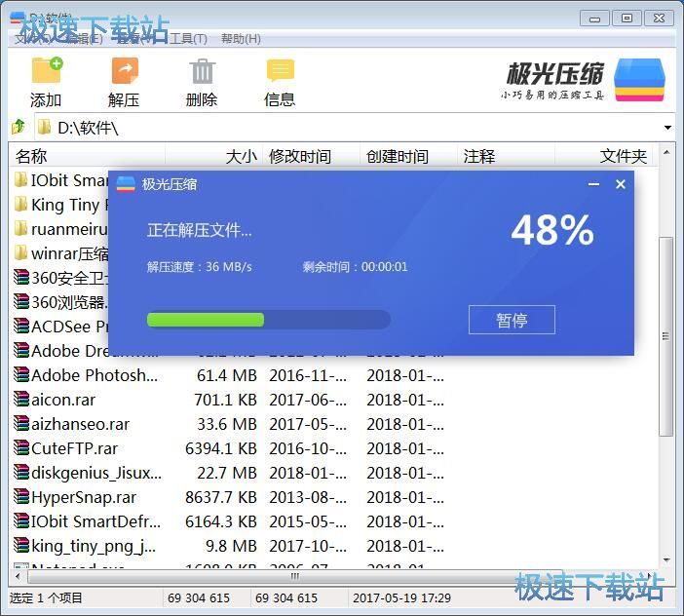Image resolution: width=684 pixels, height=616 pixels.
Task: Click the 61.4 MB size cell
Action: tap(227, 375)
